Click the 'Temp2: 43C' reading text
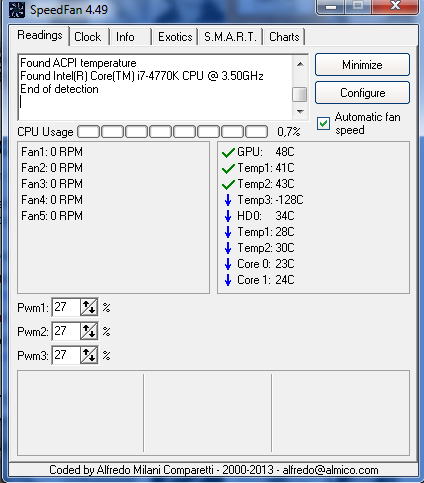Screen dimensions: 424x483 [266, 184]
